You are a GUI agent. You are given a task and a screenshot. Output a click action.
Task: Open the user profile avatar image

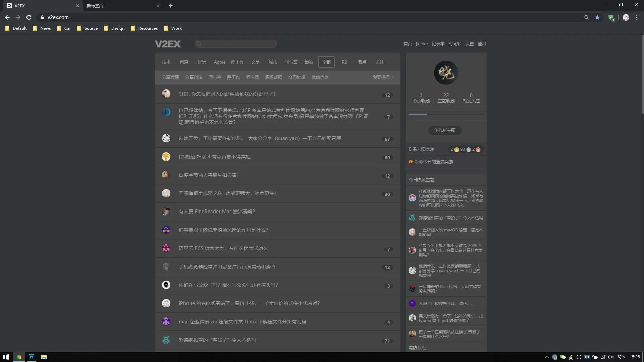click(446, 73)
